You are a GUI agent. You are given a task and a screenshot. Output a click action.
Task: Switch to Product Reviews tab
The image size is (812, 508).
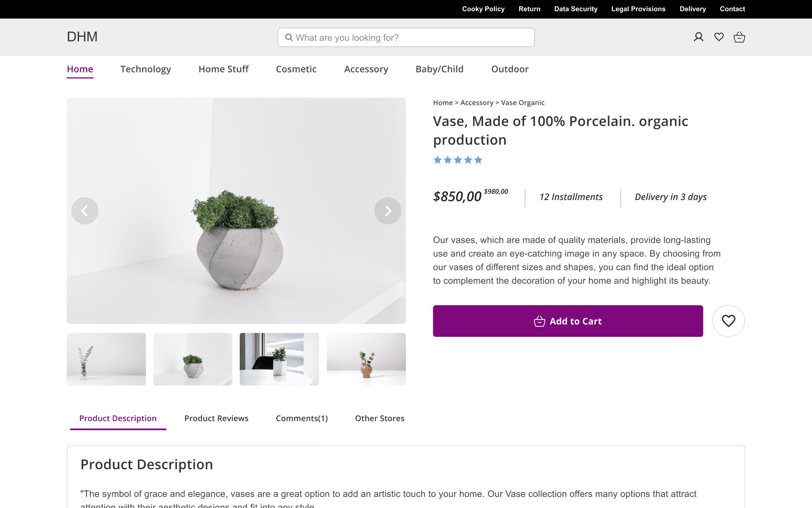(216, 418)
